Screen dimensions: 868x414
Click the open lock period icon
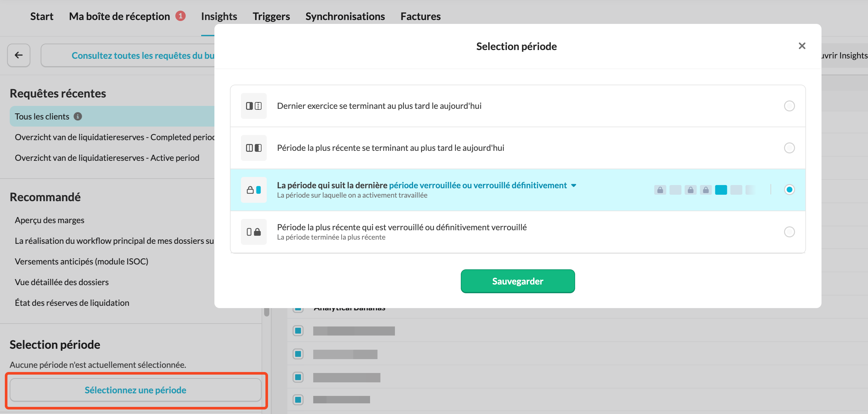coord(253,190)
